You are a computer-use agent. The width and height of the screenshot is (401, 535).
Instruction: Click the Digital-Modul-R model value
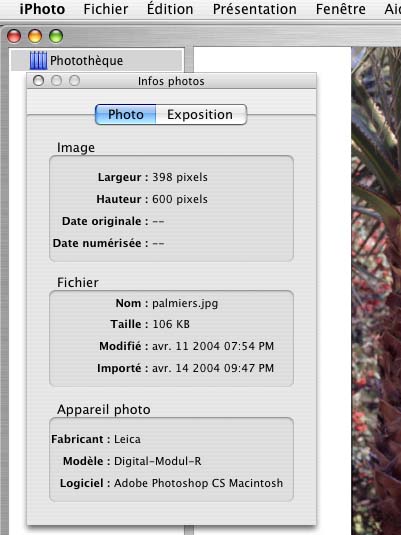(158, 461)
